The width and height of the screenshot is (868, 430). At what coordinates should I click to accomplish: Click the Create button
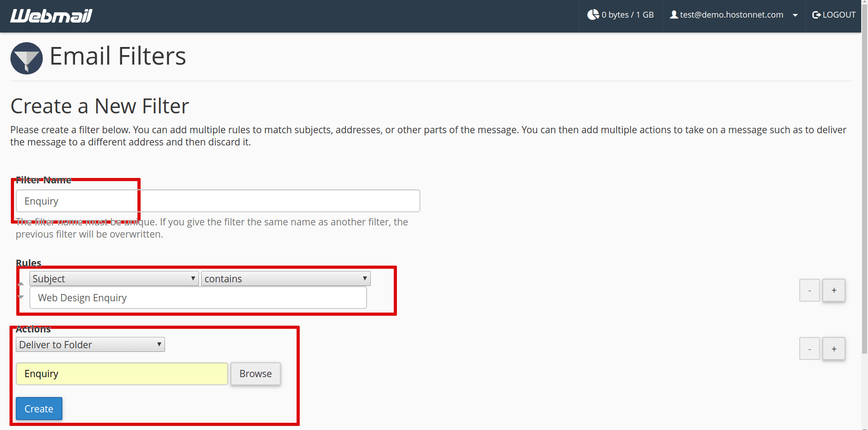coord(39,408)
